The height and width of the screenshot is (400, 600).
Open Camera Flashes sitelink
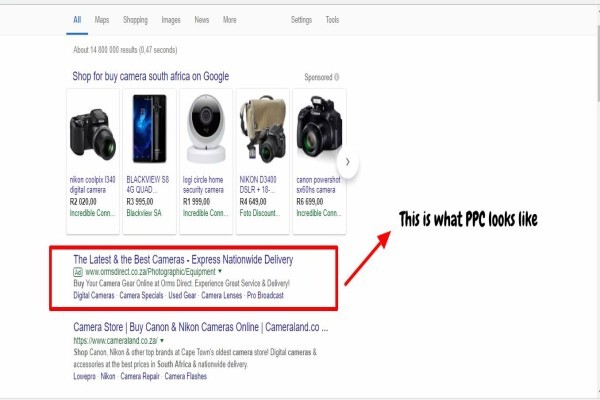tap(186, 376)
